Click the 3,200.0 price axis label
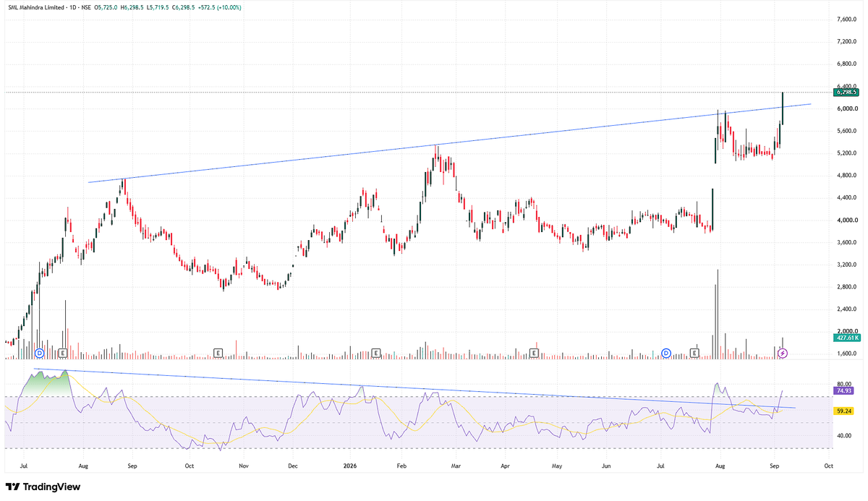This screenshot has width=868, height=501. click(x=846, y=265)
